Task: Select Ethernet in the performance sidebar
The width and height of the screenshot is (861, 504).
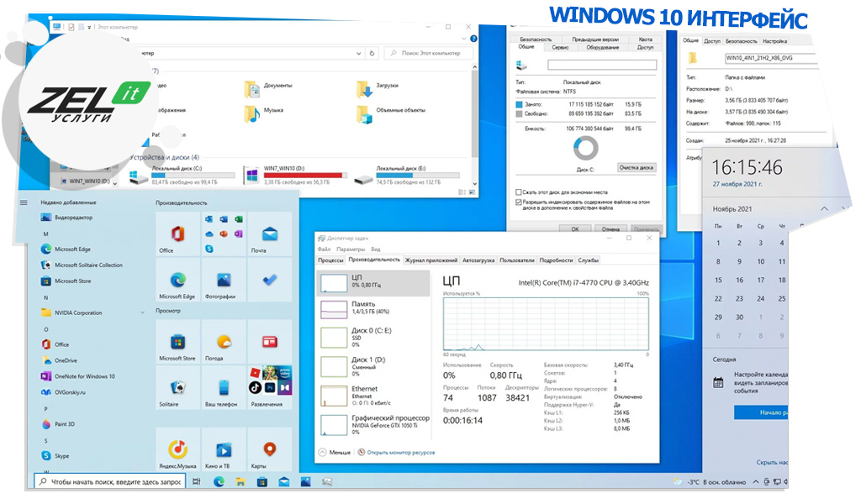Action: click(373, 396)
